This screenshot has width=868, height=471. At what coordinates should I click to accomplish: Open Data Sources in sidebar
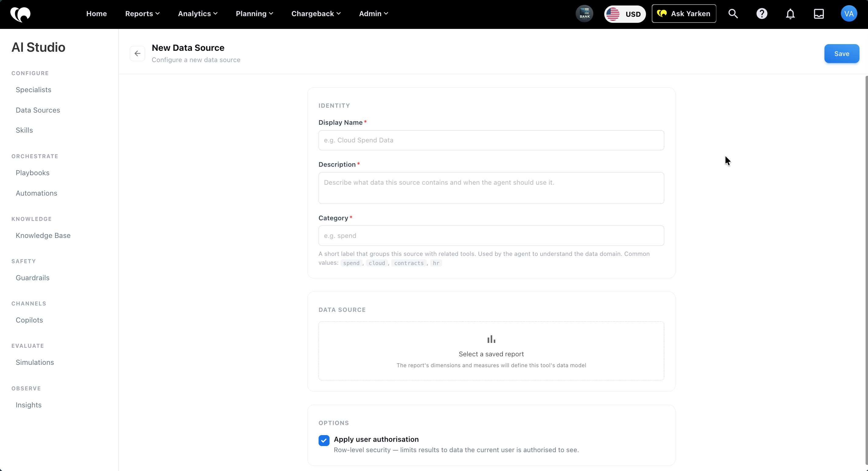[x=38, y=110]
